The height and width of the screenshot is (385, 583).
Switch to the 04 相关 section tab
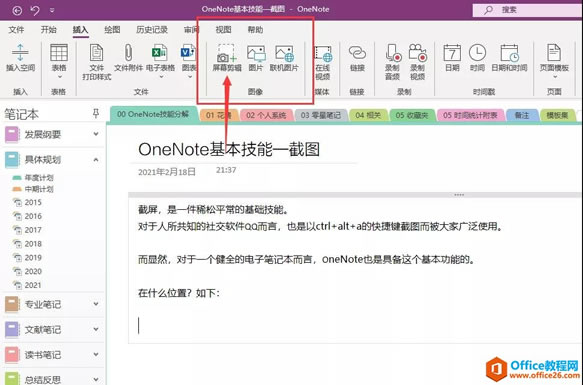point(368,115)
